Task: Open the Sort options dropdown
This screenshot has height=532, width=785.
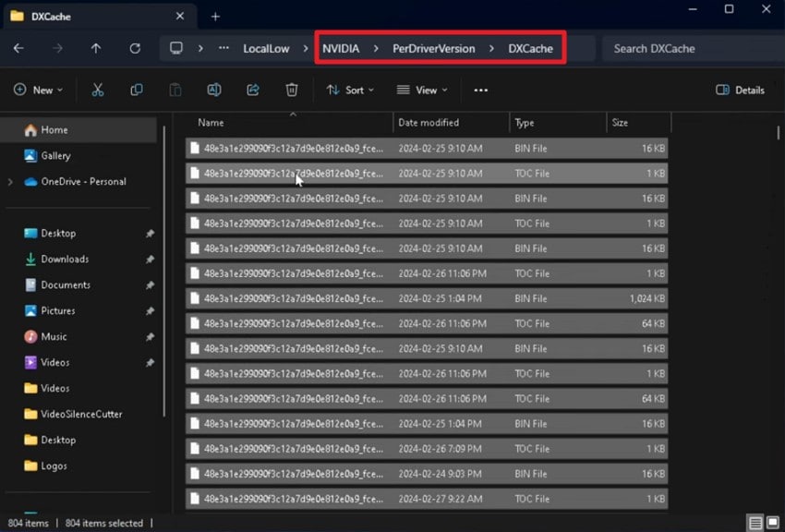Action: (x=351, y=90)
